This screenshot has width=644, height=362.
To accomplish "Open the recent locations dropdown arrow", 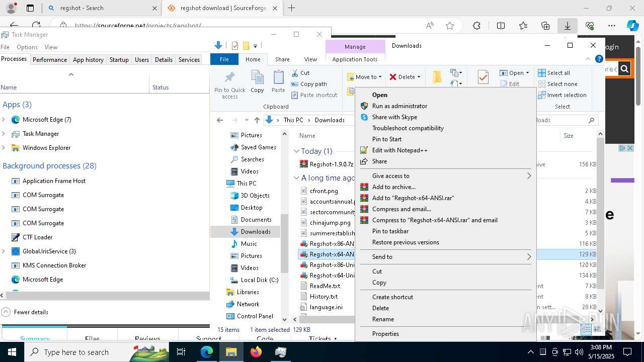I will click(x=247, y=120).
